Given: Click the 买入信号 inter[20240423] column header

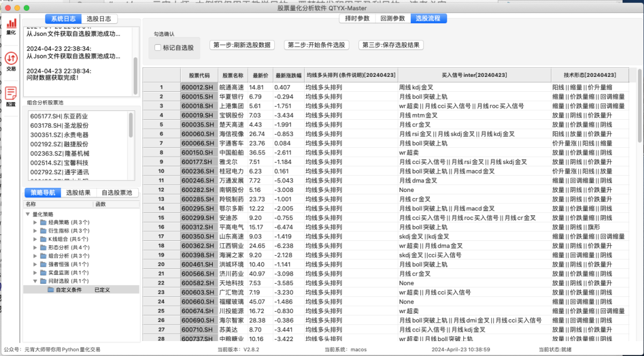Looking at the screenshot, I should tap(475, 75).
